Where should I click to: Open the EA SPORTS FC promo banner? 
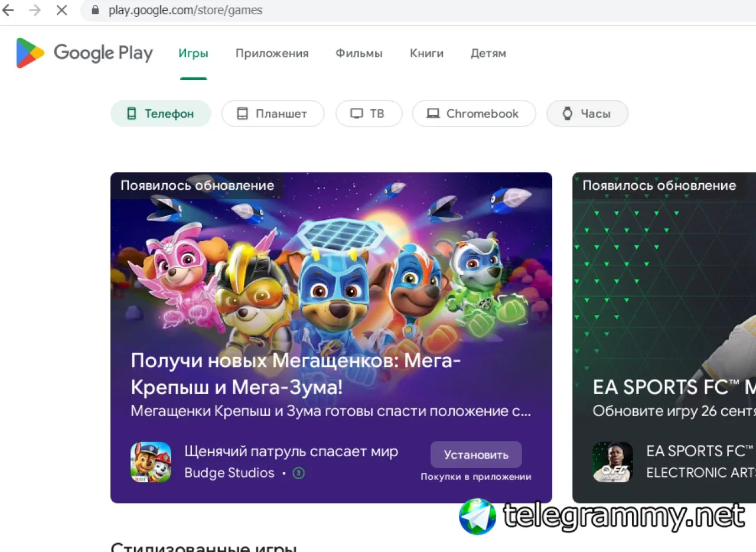tap(664, 338)
